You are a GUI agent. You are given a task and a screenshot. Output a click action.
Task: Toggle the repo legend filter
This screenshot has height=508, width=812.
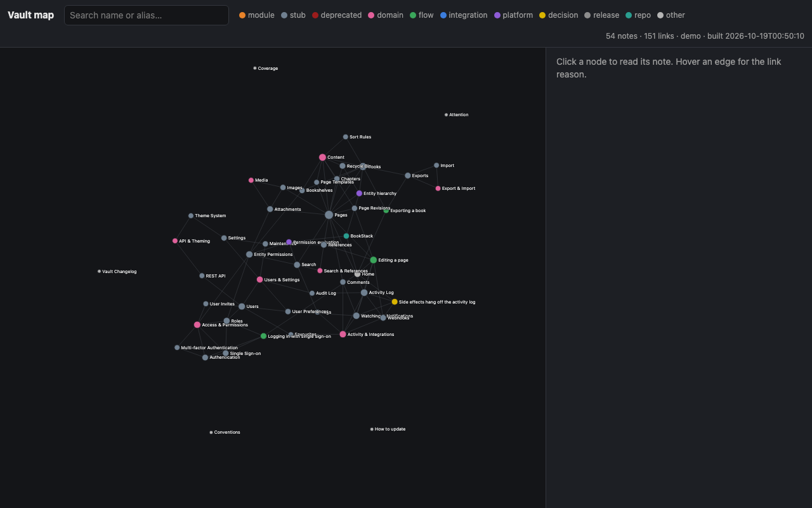click(x=638, y=15)
